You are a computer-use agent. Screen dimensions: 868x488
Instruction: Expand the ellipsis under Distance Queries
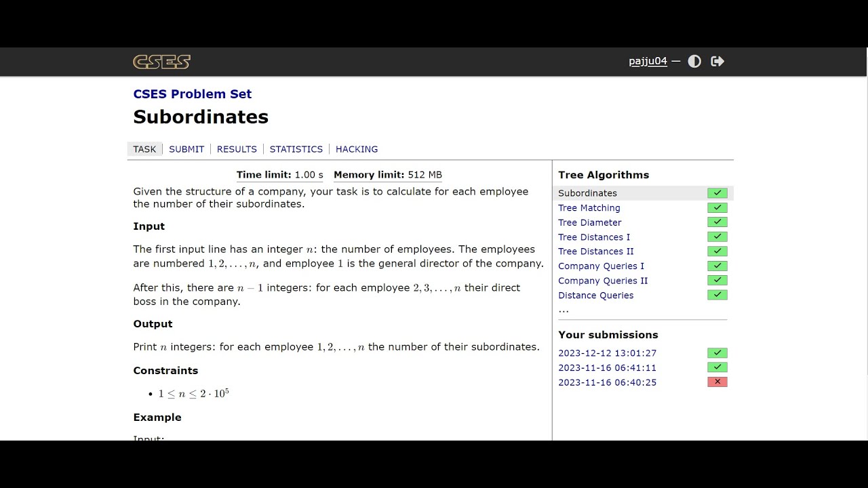pyautogui.click(x=564, y=310)
